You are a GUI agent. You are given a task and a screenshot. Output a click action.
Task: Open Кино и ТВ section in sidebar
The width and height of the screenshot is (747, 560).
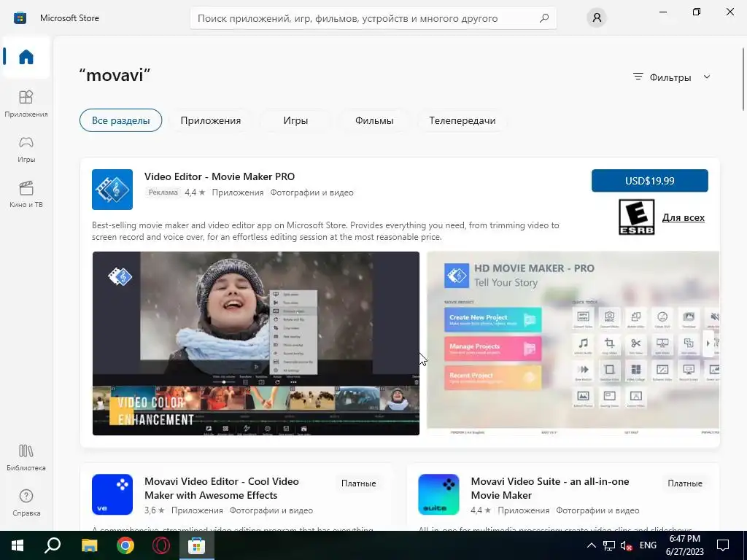click(26, 194)
